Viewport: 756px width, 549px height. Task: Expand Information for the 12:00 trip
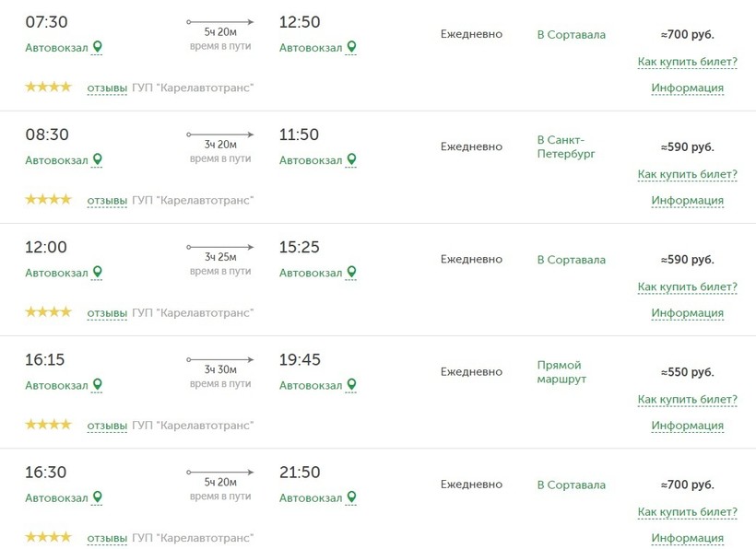coord(687,313)
